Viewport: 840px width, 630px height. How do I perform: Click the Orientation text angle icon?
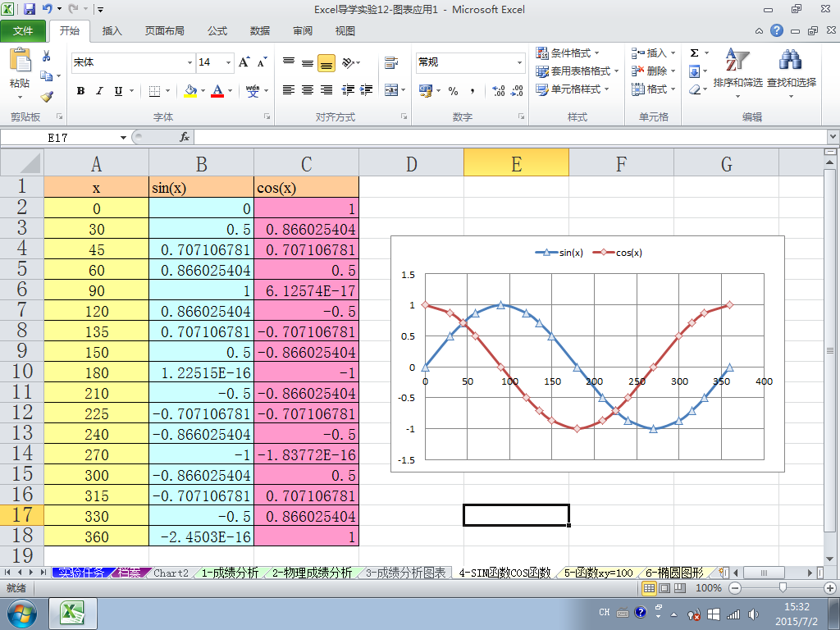(x=348, y=62)
